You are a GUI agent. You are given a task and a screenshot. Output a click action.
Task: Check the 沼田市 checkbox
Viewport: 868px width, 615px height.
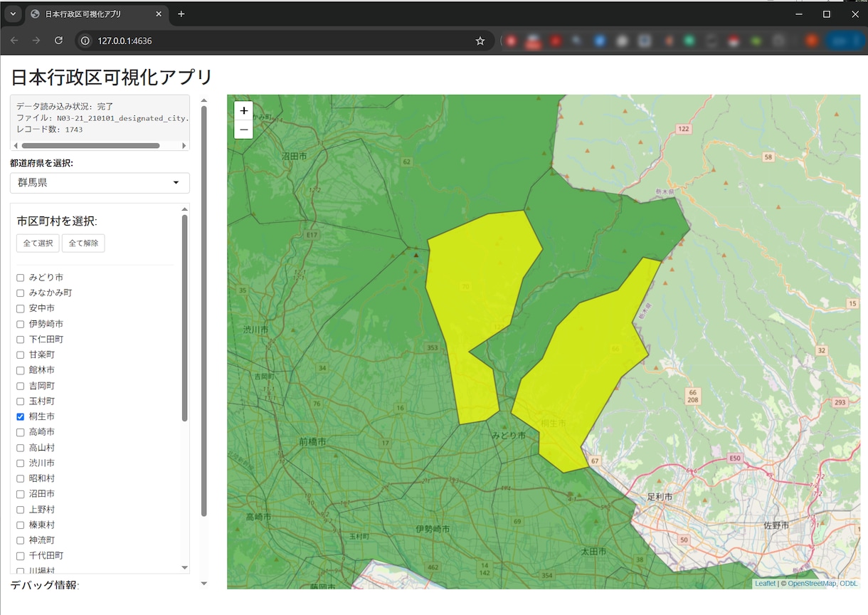pos(21,494)
